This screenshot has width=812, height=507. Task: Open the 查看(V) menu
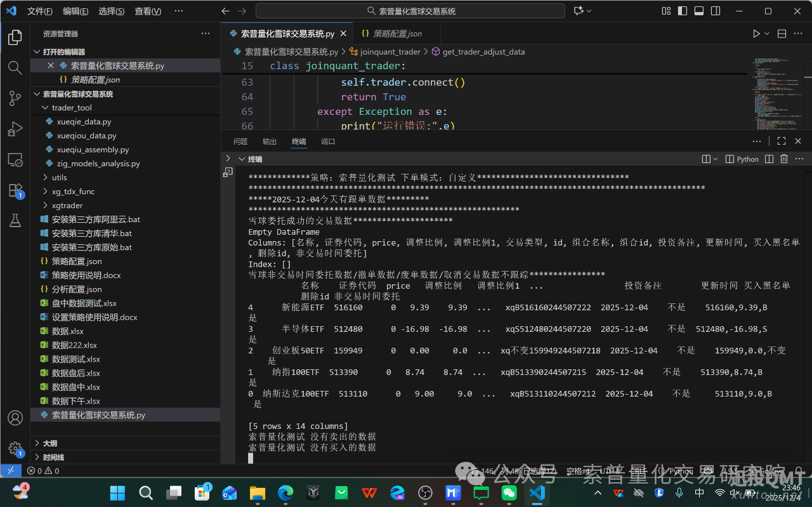(x=148, y=11)
